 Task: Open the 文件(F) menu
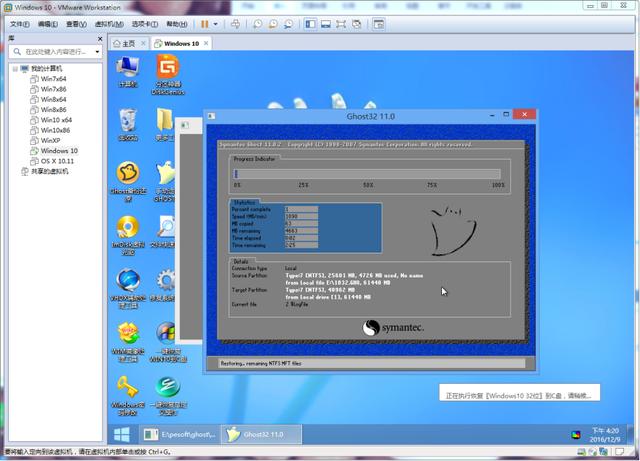click(20, 24)
